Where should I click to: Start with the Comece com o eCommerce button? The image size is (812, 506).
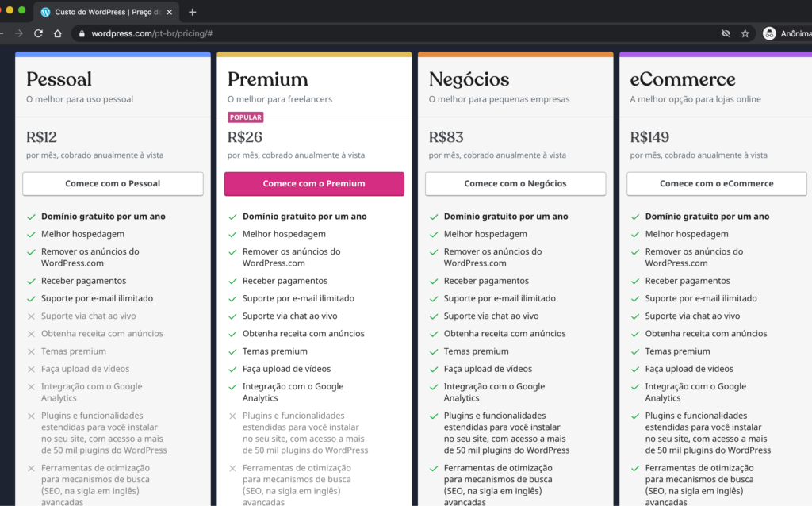coord(716,183)
